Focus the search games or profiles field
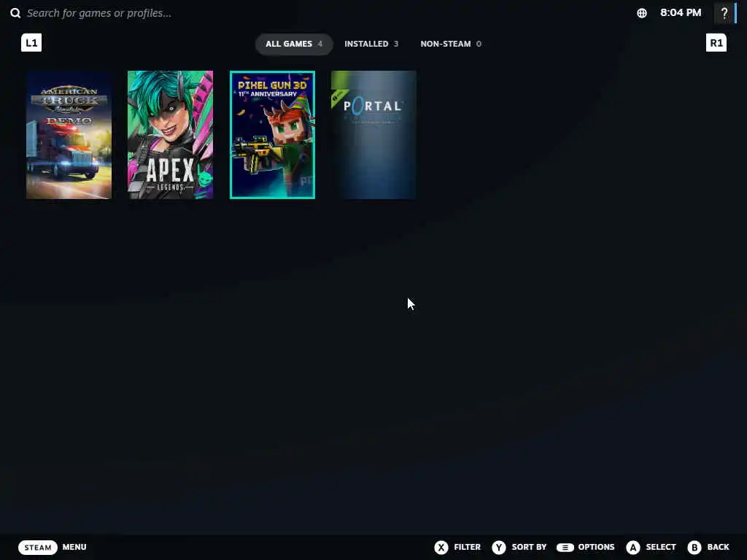This screenshot has height=560, width=747. tap(99, 13)
